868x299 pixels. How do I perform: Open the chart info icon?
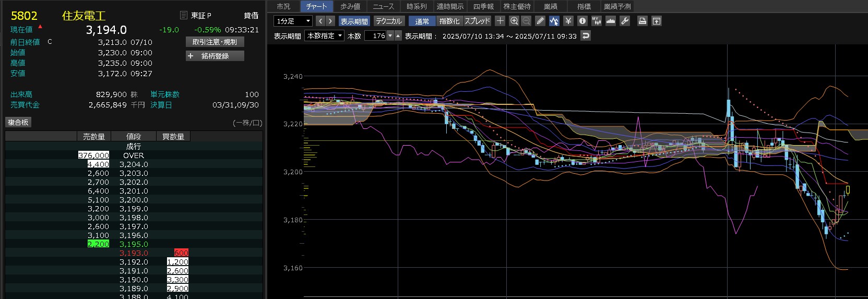tap(582, 21)
